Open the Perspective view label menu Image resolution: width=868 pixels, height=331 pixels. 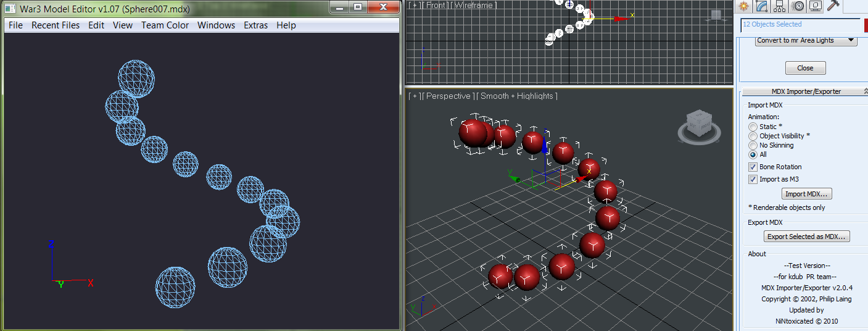pyautogui.click(x=449, y=96)
